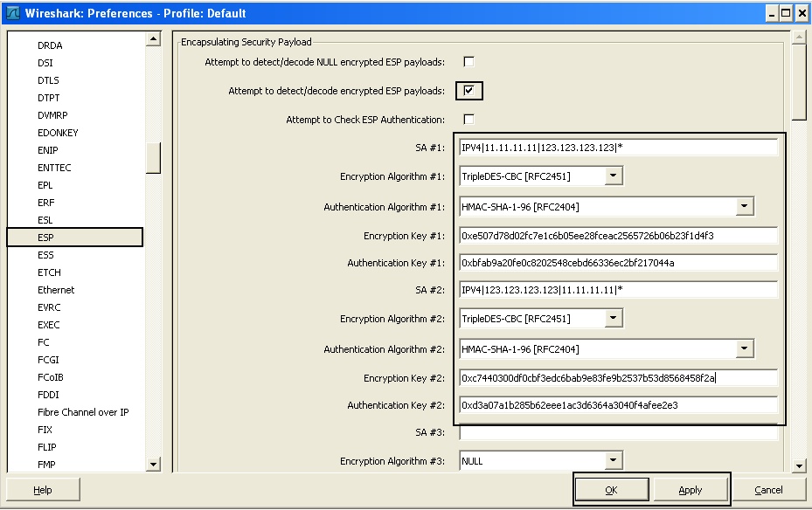Screen dimensions: 812x510
Task: Select DTLS protocol entry
Action: [x=48, y=80]
